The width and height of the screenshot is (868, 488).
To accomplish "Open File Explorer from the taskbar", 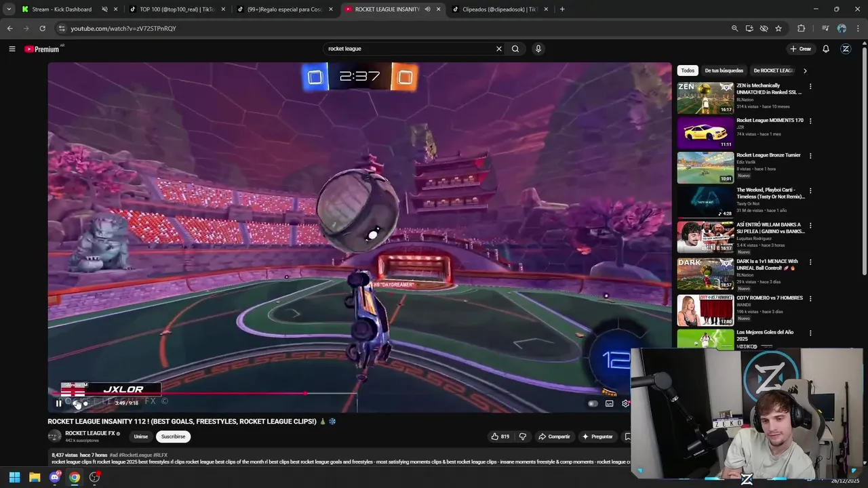I will coord(35,477).
